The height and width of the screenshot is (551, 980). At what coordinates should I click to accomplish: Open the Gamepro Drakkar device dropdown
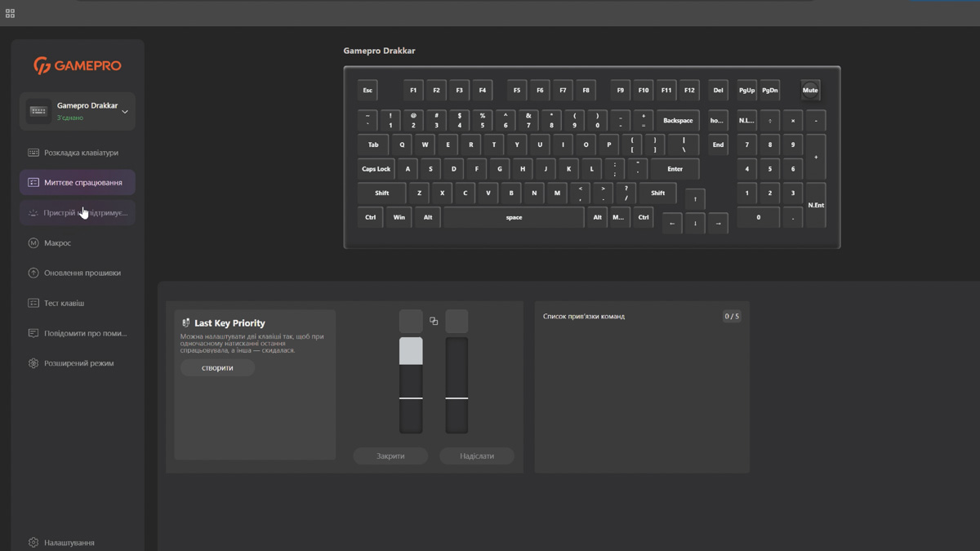pos(78,111)
